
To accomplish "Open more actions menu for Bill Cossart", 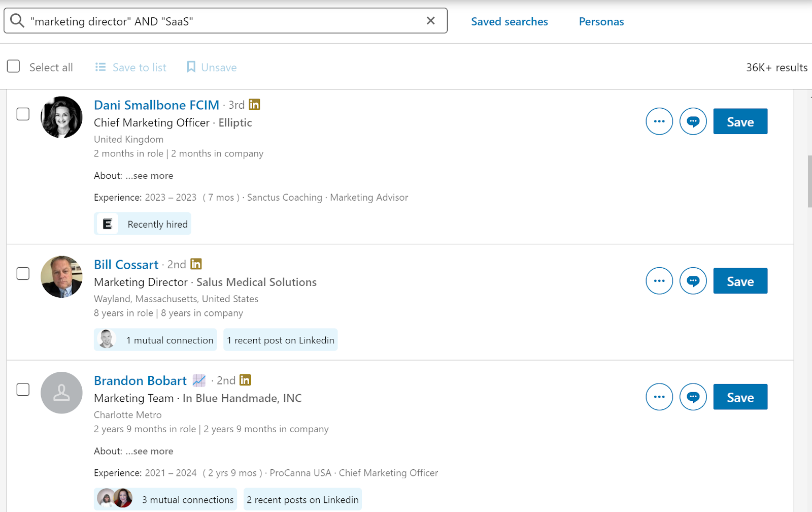I will pyautogui.click(x=659, y=281).
